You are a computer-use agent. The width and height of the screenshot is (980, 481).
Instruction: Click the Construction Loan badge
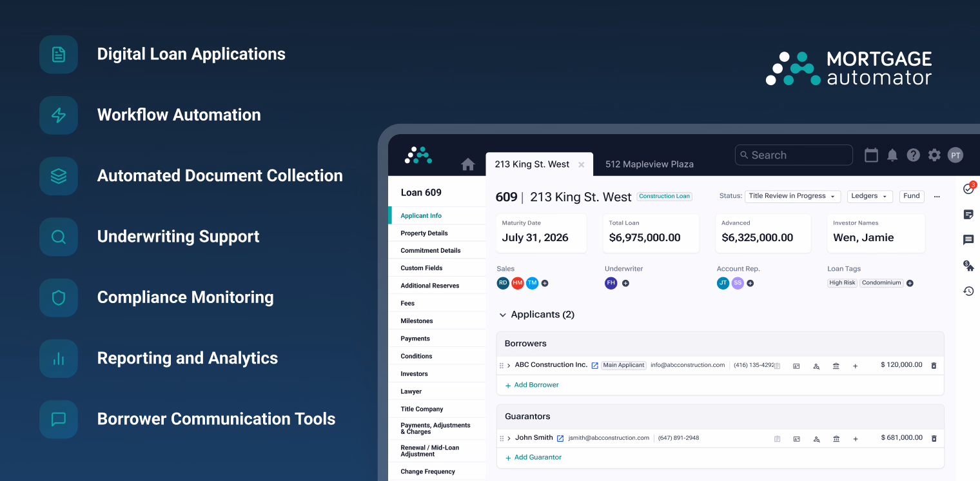tap(665, 197)
